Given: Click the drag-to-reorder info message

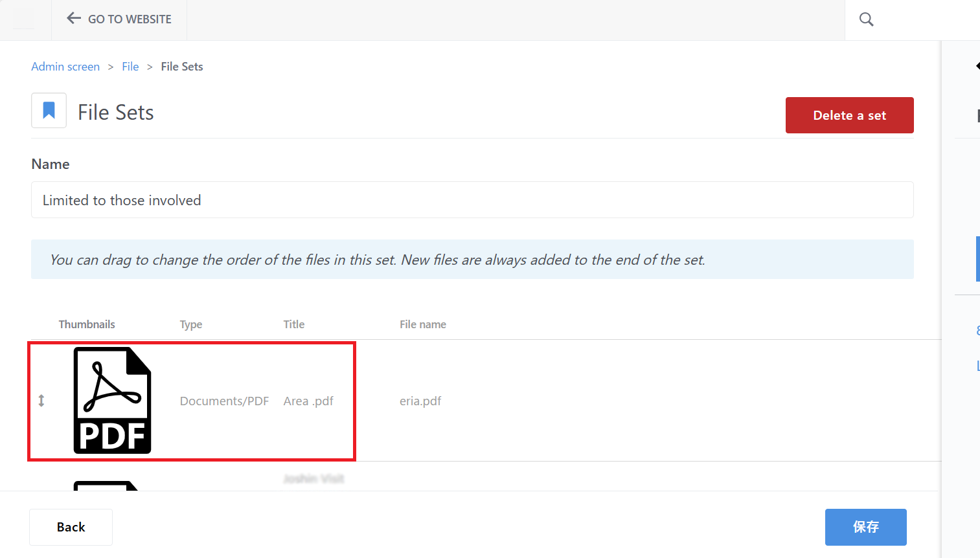Looking at the screenshot, I should 472,260.
